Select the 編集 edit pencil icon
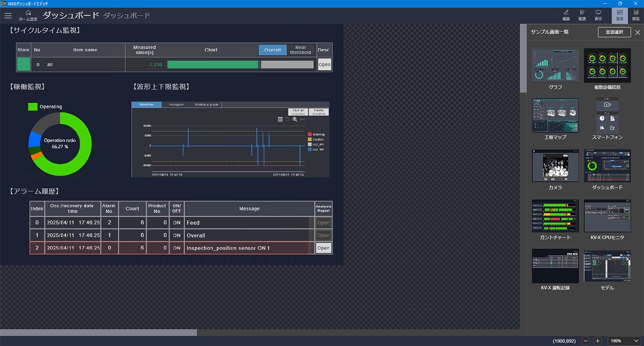The width and height of the screenshot is (644, 346). [566, 15]
